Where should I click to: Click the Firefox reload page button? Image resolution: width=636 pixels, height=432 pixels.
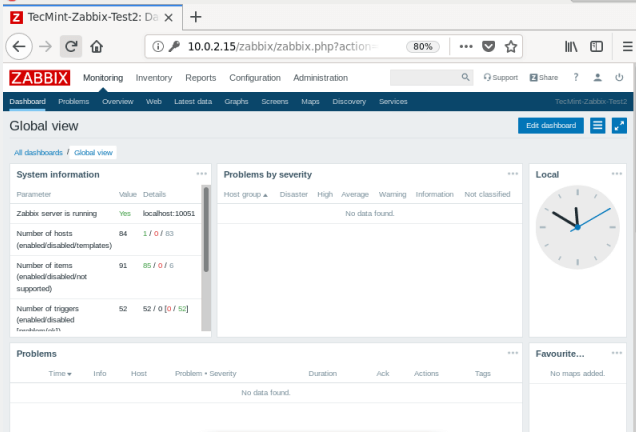coord(71,46)
